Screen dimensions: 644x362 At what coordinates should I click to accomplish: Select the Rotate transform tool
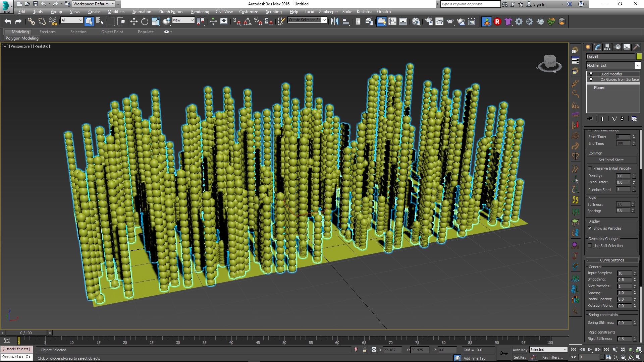(x=145, y=21)
